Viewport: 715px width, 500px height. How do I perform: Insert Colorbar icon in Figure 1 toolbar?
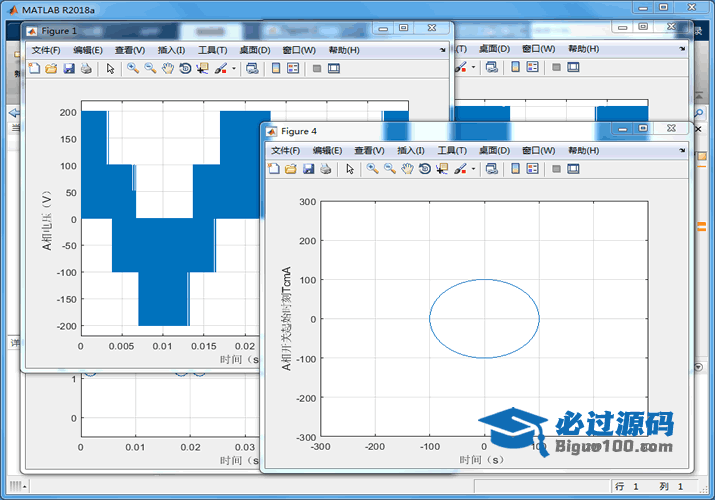[276, 68]
